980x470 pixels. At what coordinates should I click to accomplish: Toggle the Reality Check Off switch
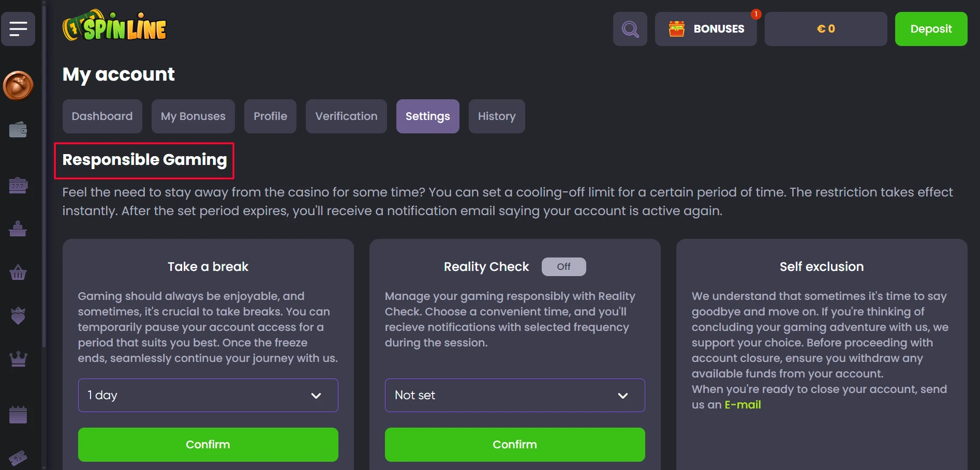point(563,267)
